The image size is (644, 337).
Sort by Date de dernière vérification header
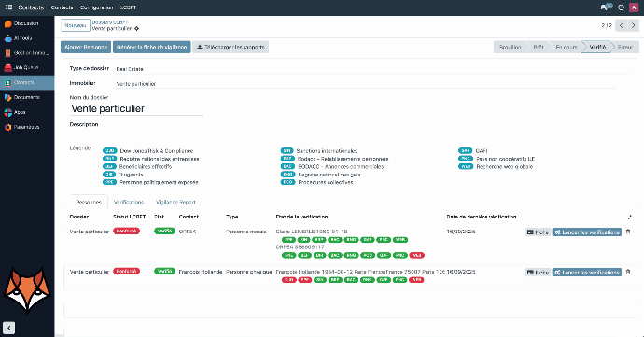coord(482,217)
